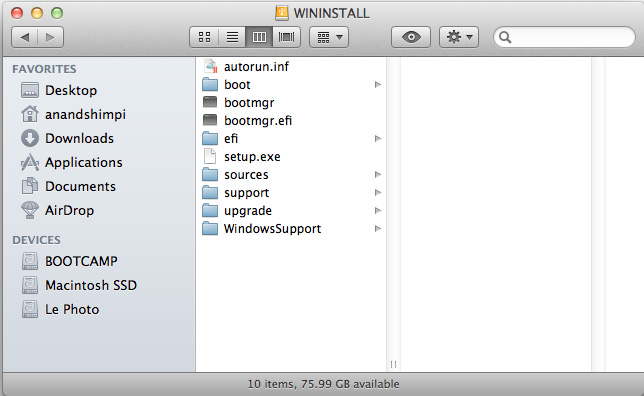Click the bootmgr.efi file icon
Viewport: 644px width, 396px height.
(210, 120)
